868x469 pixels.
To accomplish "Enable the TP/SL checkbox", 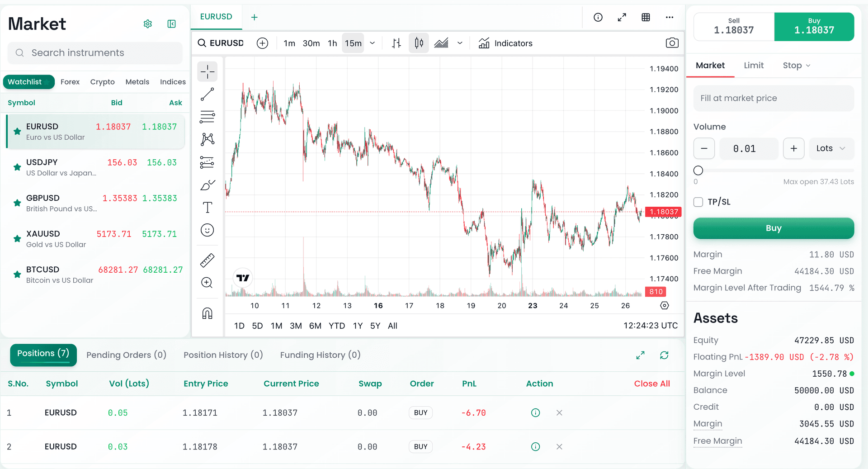I will 698,202.
